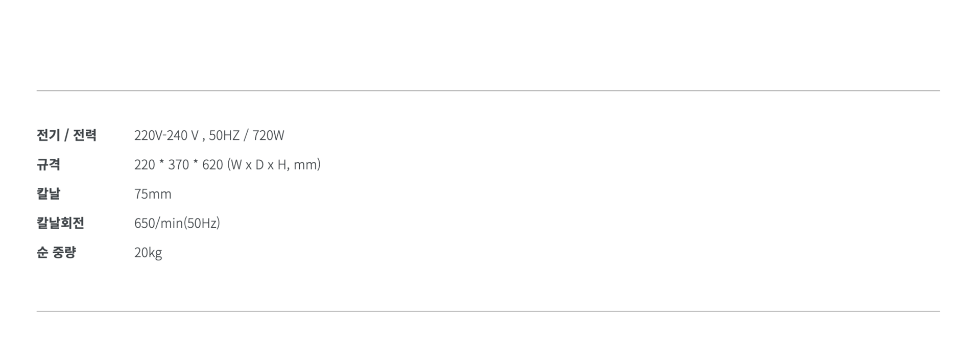Click the 규격 specification label
The width and height of the screenshot is (980, 363).
[x=49, y=164]
